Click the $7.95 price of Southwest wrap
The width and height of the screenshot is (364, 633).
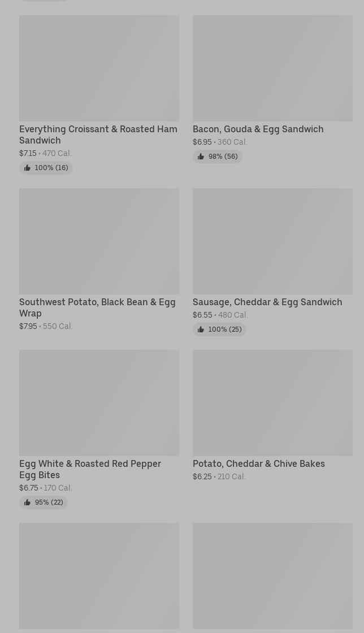tap(28, 326)
